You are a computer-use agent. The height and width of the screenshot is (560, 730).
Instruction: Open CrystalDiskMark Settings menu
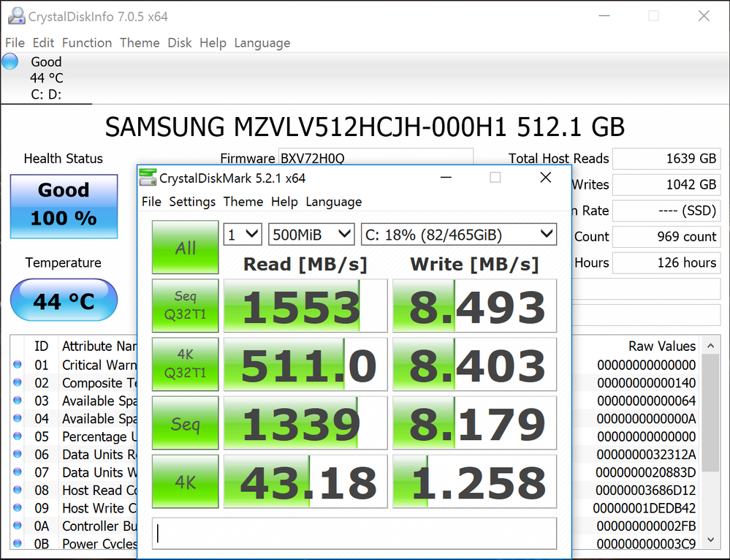pyautogui.click(x=192, y=202)
